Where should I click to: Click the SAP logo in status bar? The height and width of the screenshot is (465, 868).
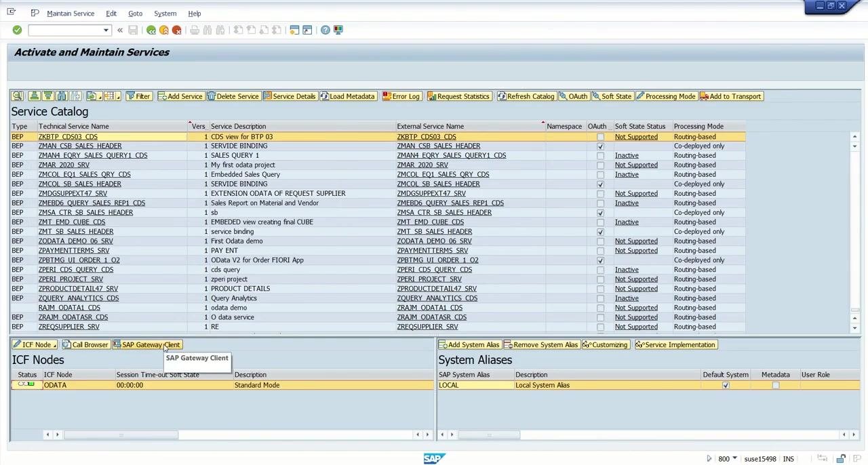point(434,459)
